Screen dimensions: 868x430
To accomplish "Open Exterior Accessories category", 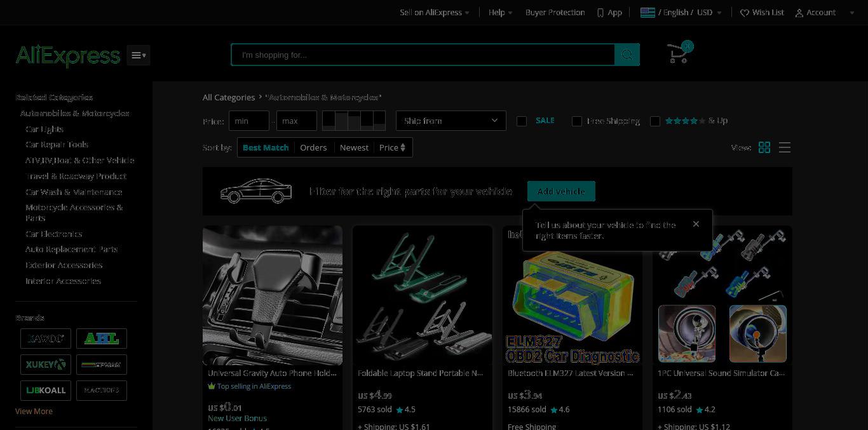I will [x=64, y=265].
